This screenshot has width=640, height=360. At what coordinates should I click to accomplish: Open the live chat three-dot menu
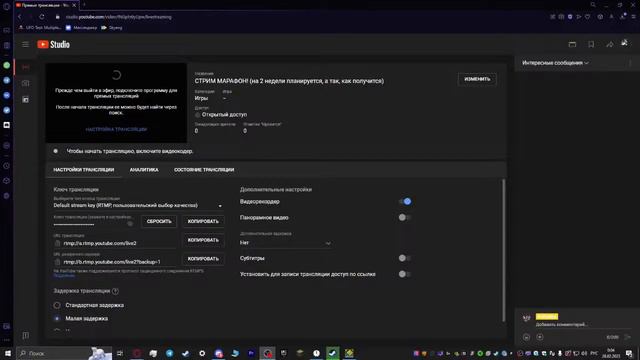630,63
